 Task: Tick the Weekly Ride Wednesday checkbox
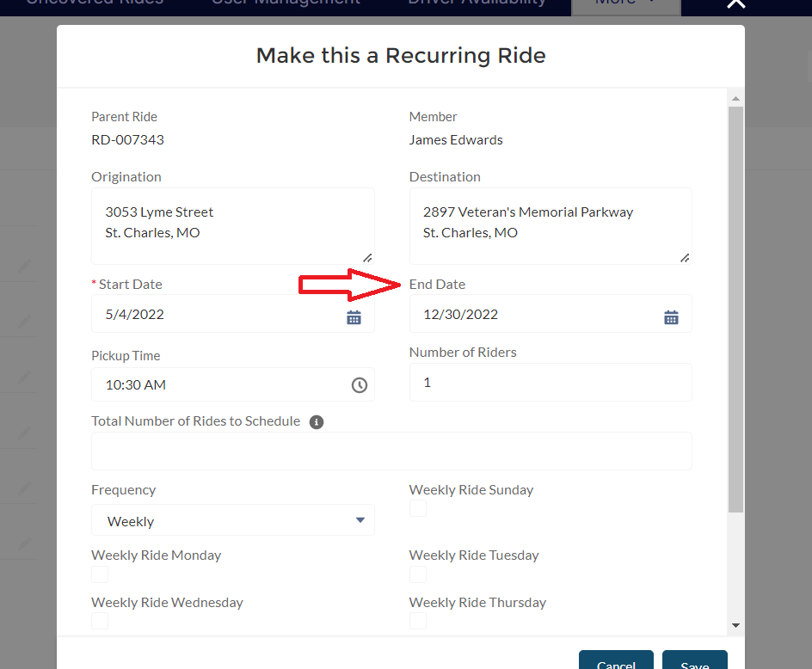point(101,621)
